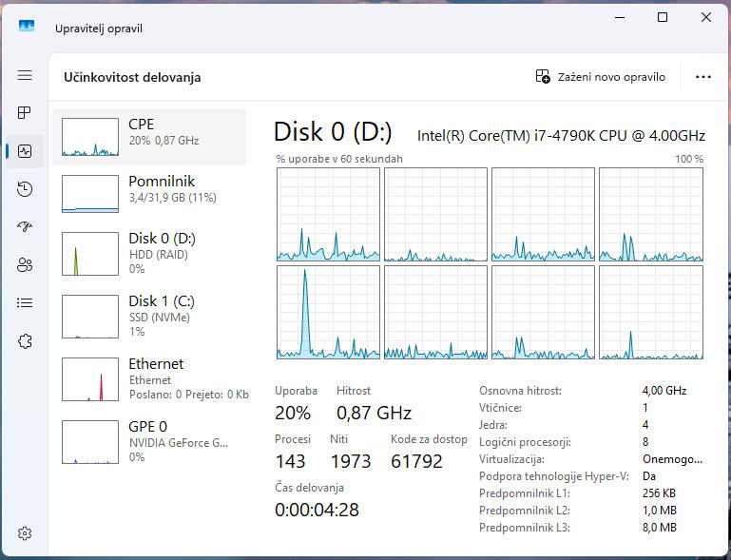Click the HDD (RAID) disk graph thumbnail
Viewport: 731px width, 560px height.
click(90, 254)
